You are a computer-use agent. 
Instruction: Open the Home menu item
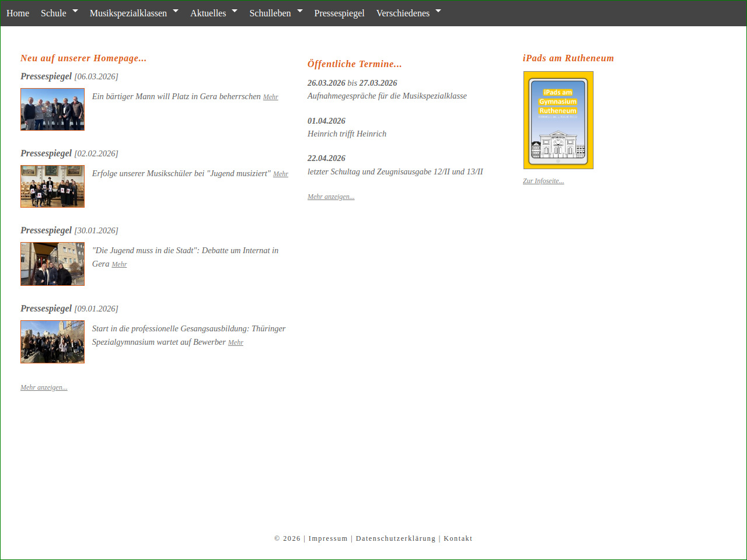18,13
